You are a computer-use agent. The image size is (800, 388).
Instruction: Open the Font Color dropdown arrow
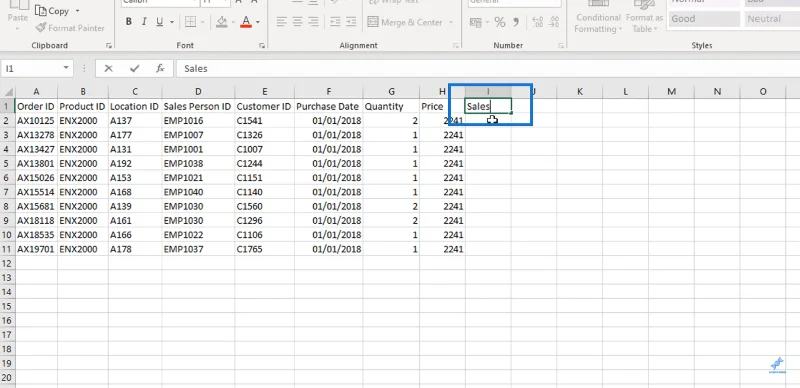click(258, 22)
